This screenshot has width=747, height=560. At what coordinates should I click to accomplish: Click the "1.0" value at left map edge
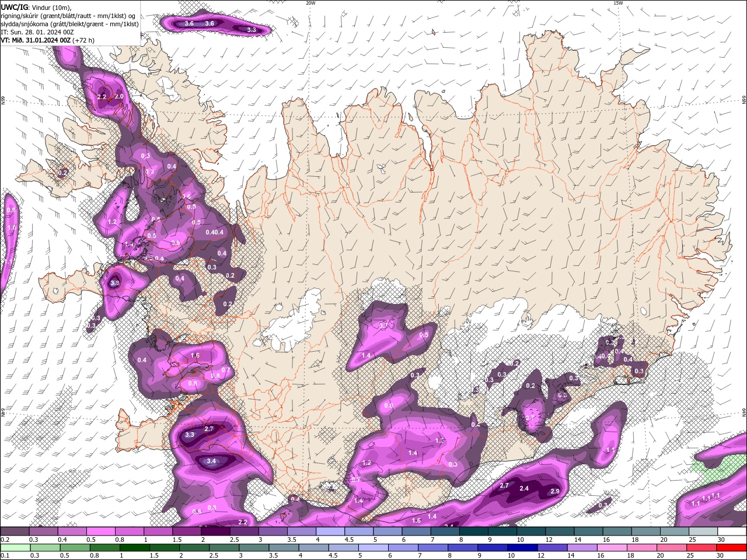pos(12,228)
